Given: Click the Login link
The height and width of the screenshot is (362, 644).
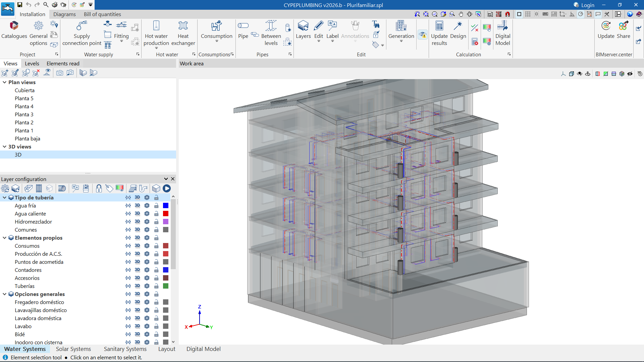Looking at the screenshot, I should tap(587, 5).
